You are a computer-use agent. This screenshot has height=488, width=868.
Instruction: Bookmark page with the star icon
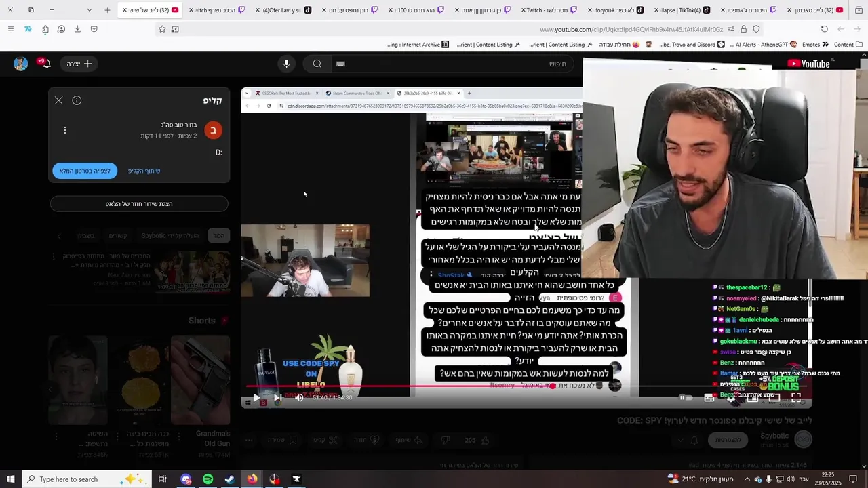click(162, 29)
